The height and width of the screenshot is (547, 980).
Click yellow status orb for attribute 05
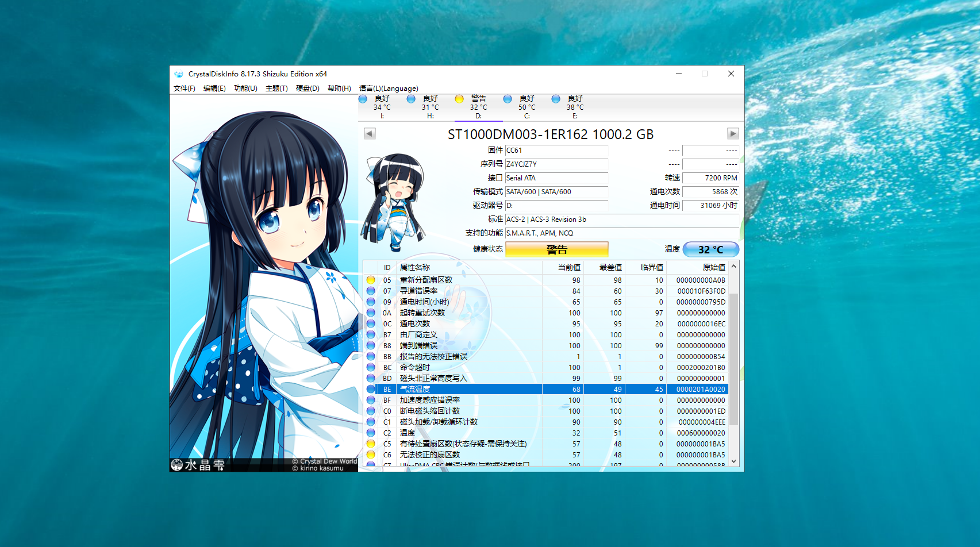371,280
